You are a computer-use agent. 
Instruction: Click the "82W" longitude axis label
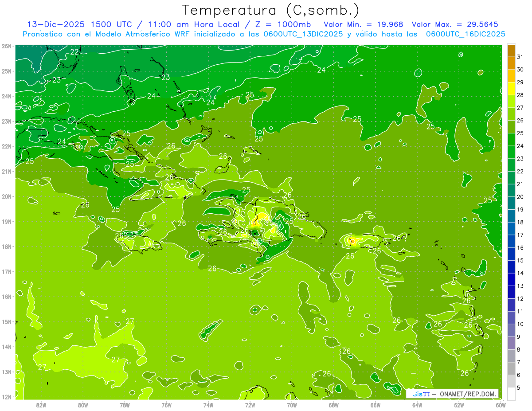click(x=41, y=404)
